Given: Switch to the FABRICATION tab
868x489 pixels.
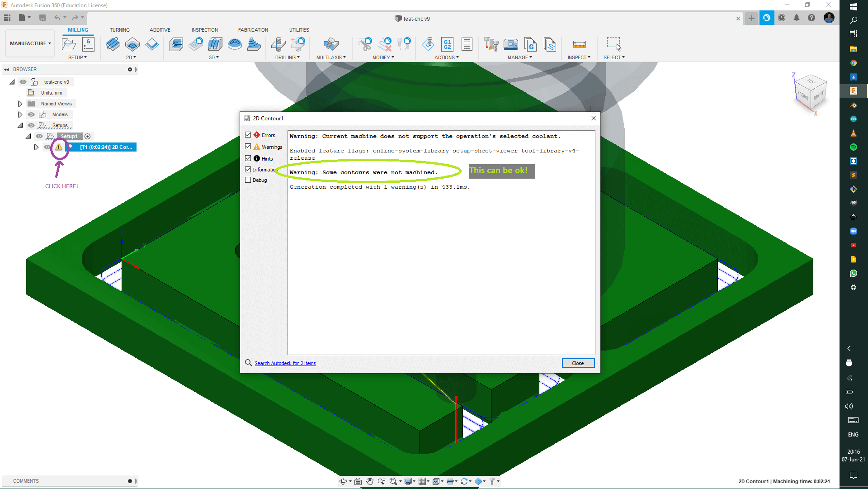Looking at the screenshot, I should [x=253, y=30].
